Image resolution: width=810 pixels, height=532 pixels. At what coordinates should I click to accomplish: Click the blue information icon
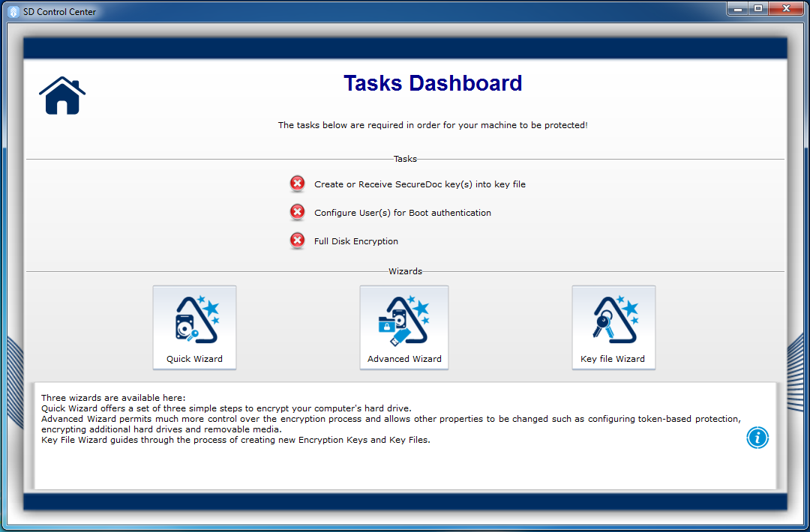click(x=757, y=438)
